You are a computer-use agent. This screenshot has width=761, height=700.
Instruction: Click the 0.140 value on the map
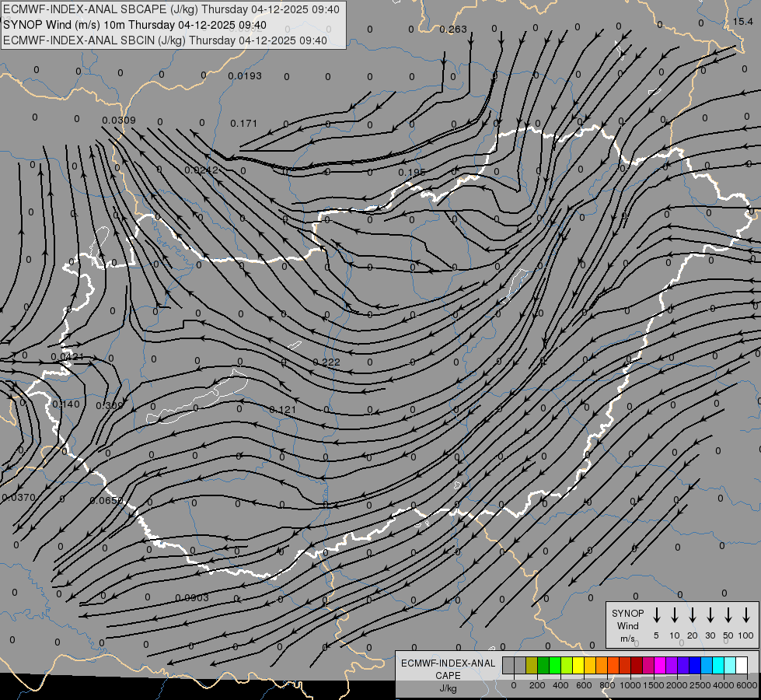pos(65,404)
